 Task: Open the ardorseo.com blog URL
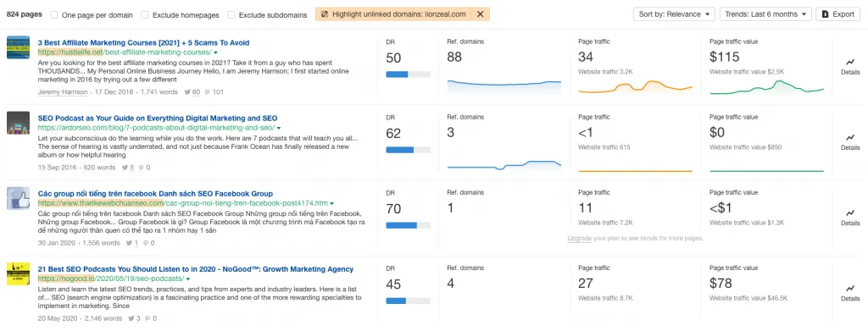pos(156,128)
